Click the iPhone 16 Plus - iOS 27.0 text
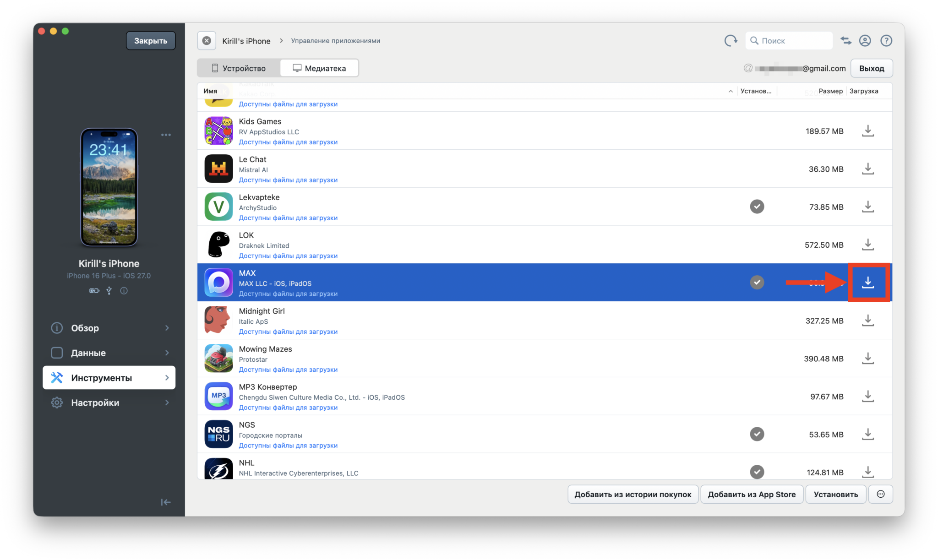 tap(109, 276)
